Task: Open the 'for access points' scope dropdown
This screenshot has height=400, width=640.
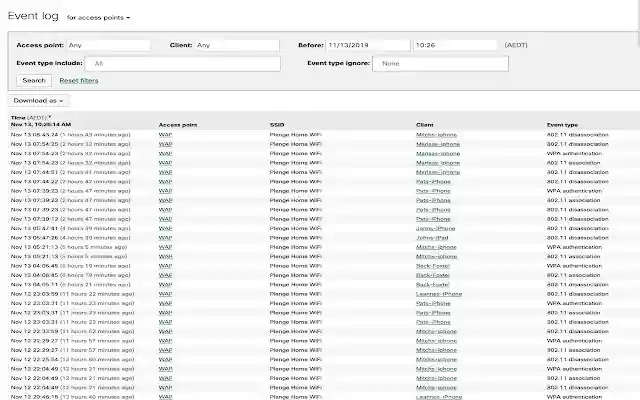Action: (98, 18)
